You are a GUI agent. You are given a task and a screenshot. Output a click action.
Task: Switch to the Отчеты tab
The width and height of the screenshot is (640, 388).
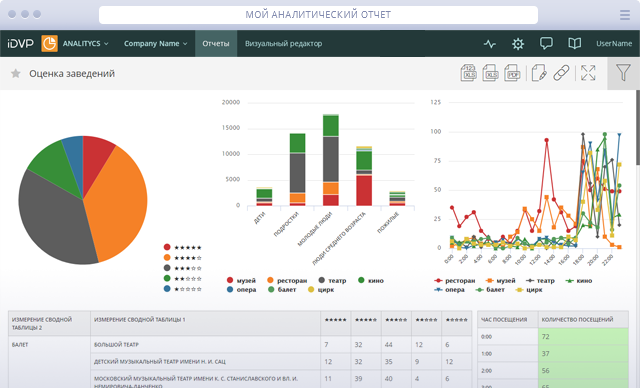(x=216, y=43)
